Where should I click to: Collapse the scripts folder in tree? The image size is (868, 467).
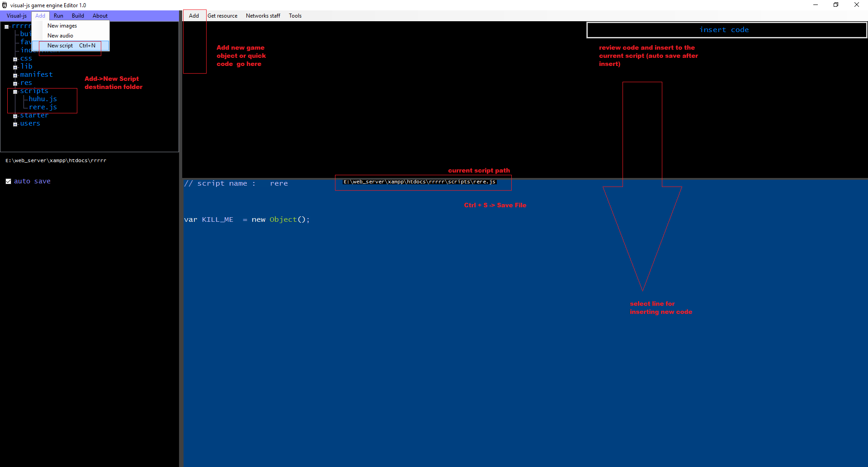[x=15, y=92]
